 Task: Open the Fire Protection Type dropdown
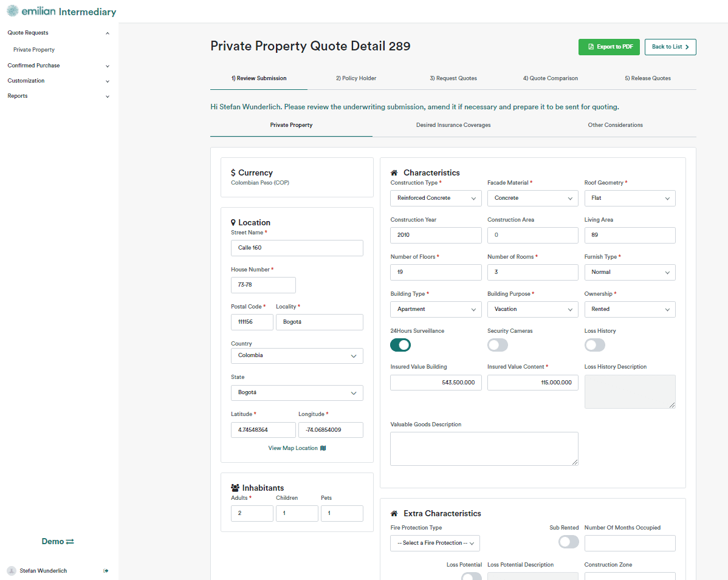(435, 543)
